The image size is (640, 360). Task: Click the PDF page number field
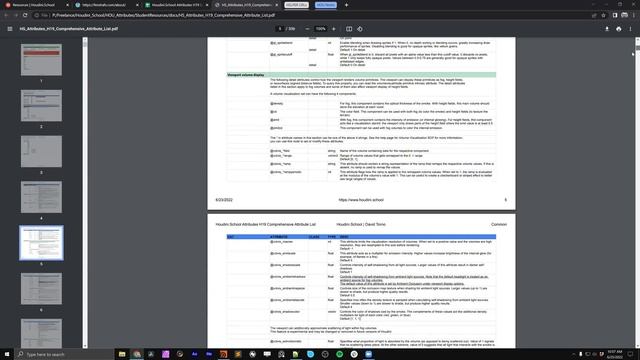tap(280, 29)
